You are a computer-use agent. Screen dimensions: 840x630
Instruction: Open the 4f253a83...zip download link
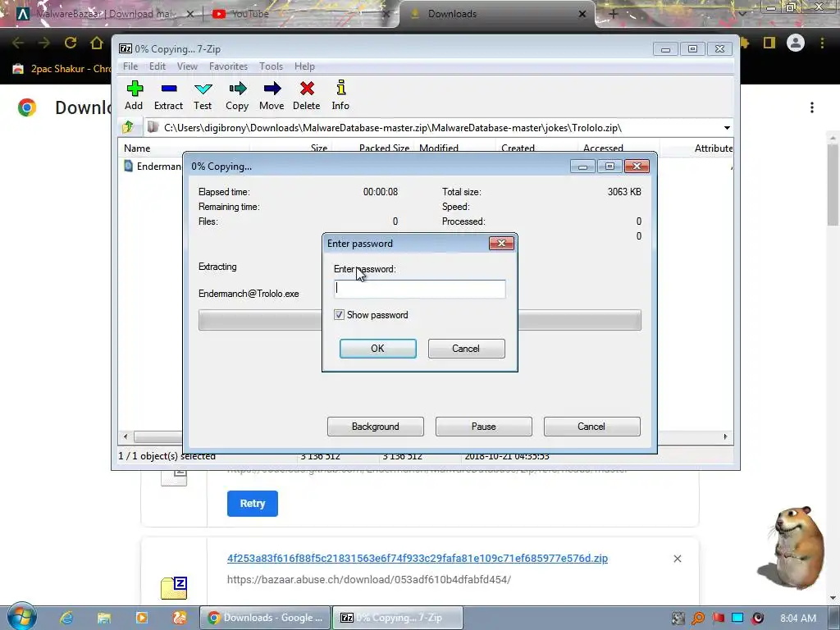[418, 558]
